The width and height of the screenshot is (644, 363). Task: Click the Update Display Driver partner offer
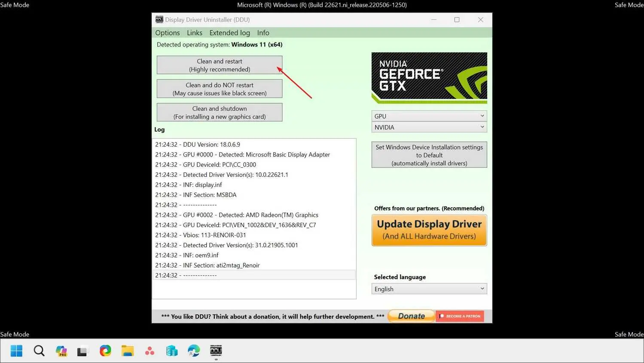point(429,230)
